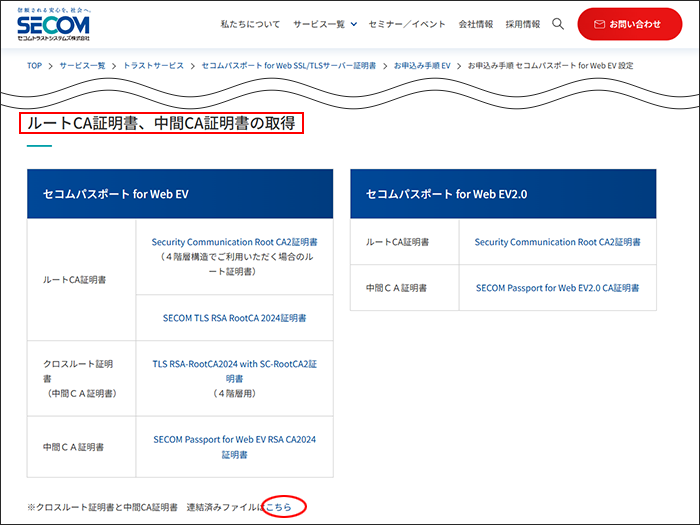Open SECOM TLS RSA RootCA 2024証明書 link
700x525 pixels.
click(x=234, y=318)
